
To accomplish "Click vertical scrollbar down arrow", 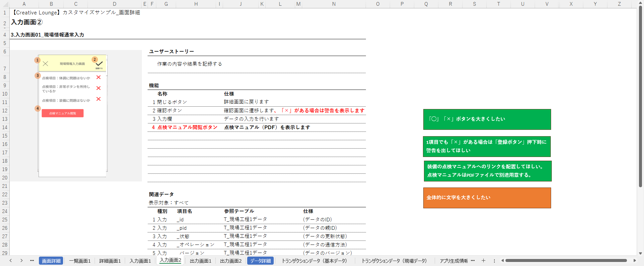I will pyautogui.click(x=640, y=254).
